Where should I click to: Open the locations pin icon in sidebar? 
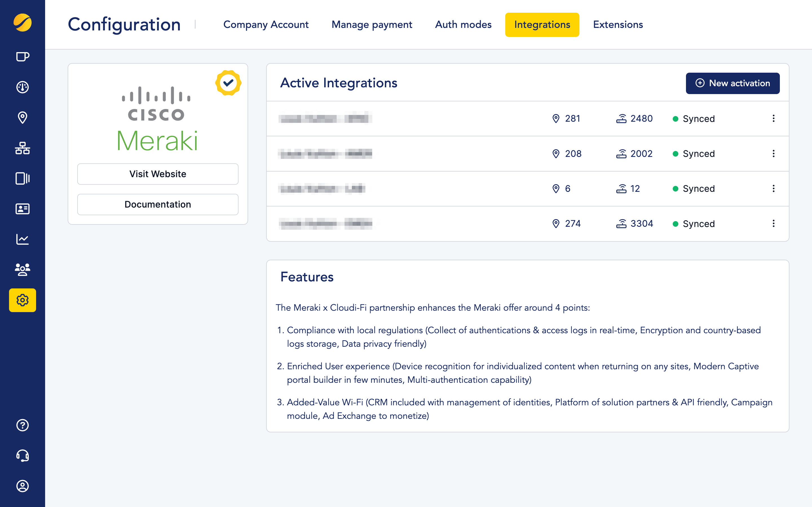22,117
